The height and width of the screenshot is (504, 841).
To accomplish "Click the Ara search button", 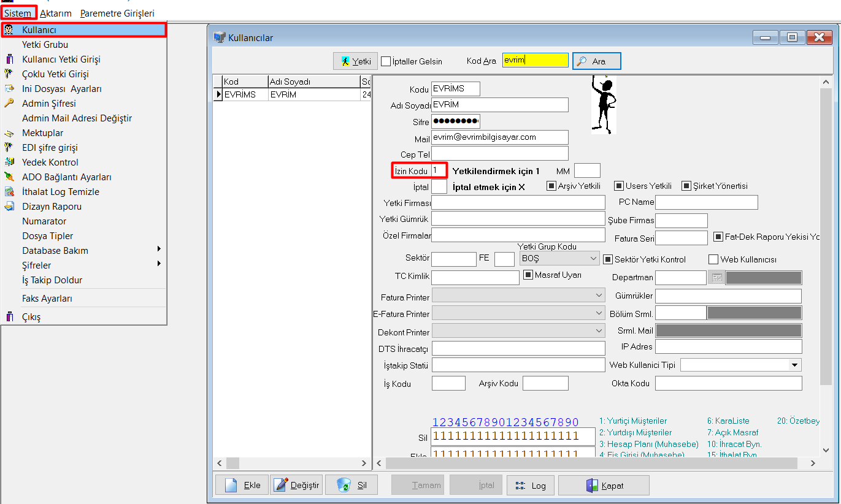I will tap(596, 61).
